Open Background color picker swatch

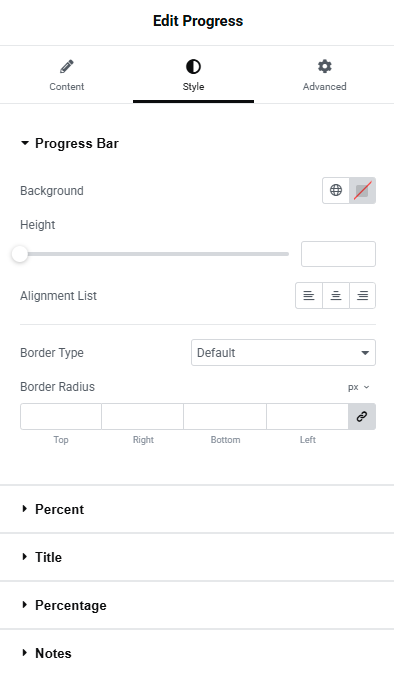click(363, 190)
